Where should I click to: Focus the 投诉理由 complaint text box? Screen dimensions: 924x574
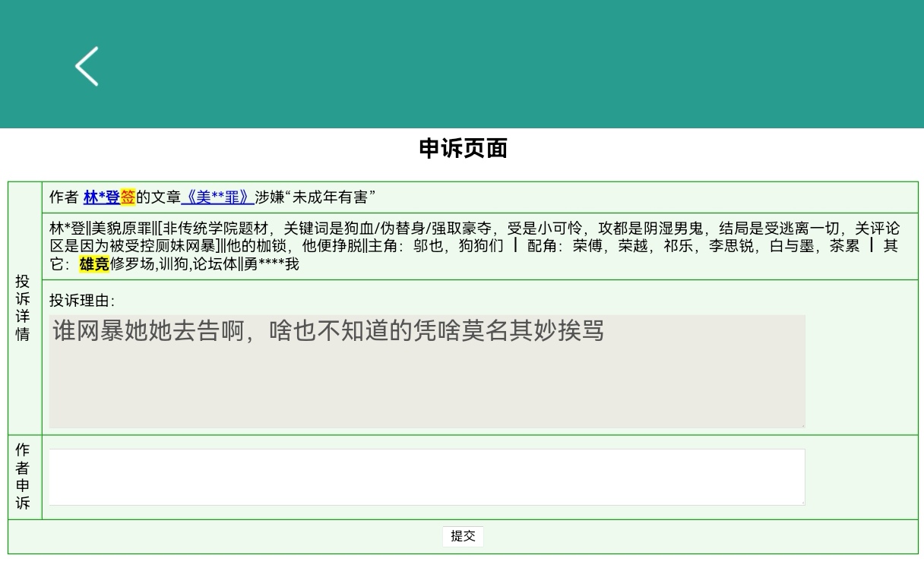coord(426,371)
